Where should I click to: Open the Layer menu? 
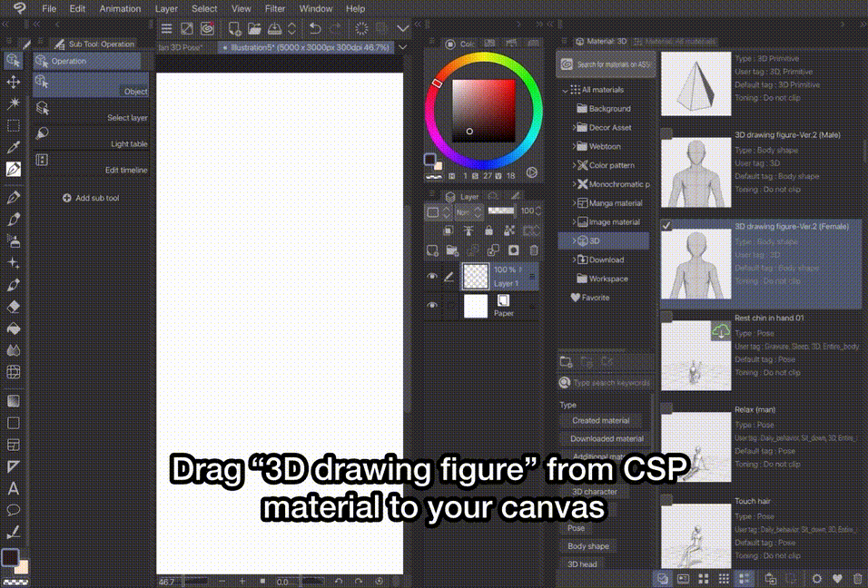(x=167, y=9)
